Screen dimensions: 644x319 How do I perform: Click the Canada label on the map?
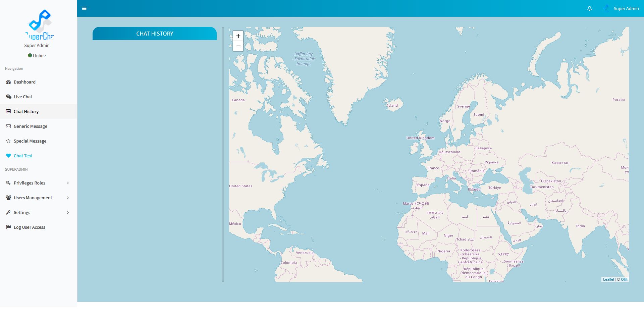(238, 100)
